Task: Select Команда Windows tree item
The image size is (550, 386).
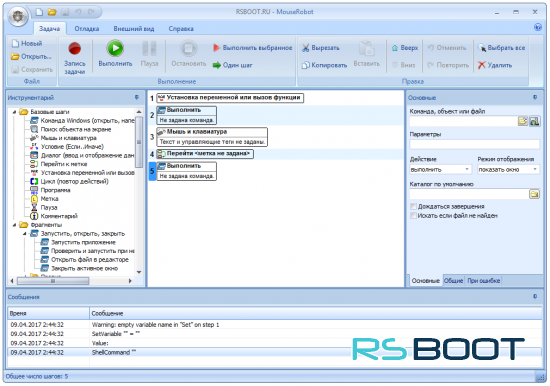Action: (x=82, y=121)
